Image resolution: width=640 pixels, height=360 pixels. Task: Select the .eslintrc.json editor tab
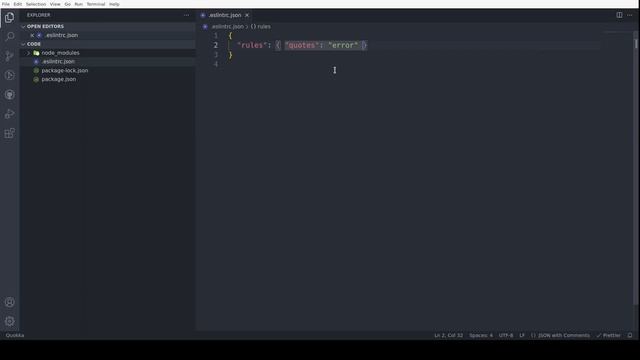tap(225, 15)
